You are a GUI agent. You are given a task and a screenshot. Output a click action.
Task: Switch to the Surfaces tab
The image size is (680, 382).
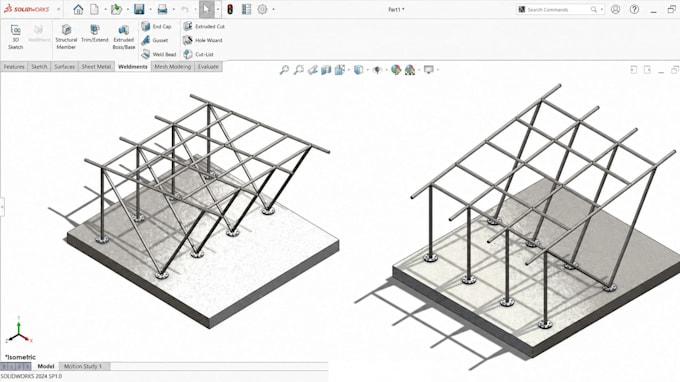pyautogui.click(x=65, y=67)
